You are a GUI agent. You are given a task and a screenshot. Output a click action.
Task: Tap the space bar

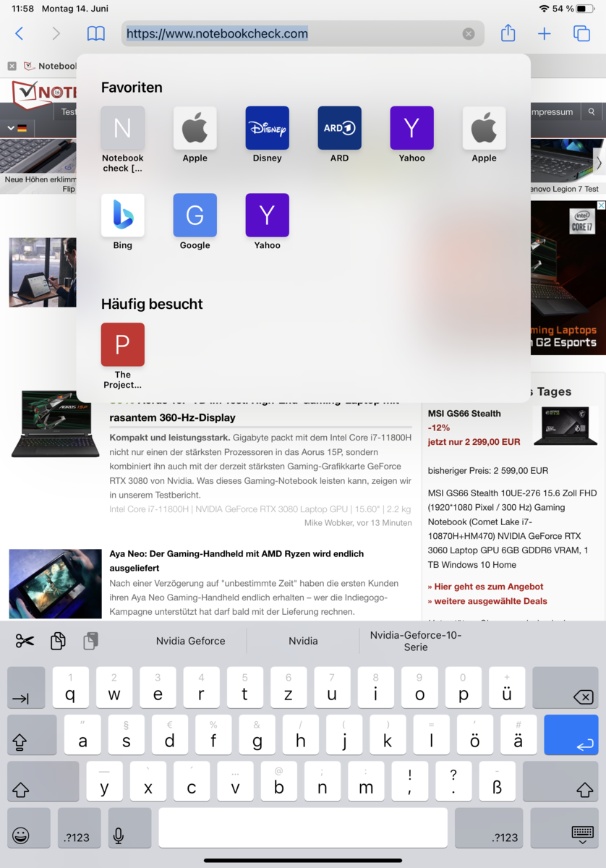(303, 829)
